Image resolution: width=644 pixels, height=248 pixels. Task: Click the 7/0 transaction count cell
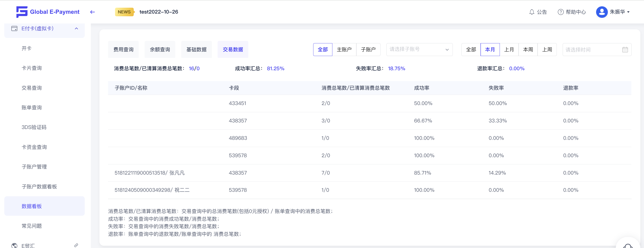click(x=325, y=173)
